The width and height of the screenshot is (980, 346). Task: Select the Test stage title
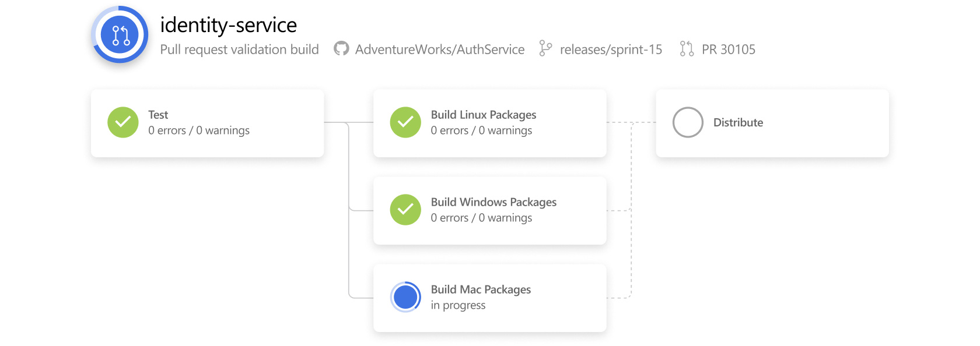[x=158, y=115]
